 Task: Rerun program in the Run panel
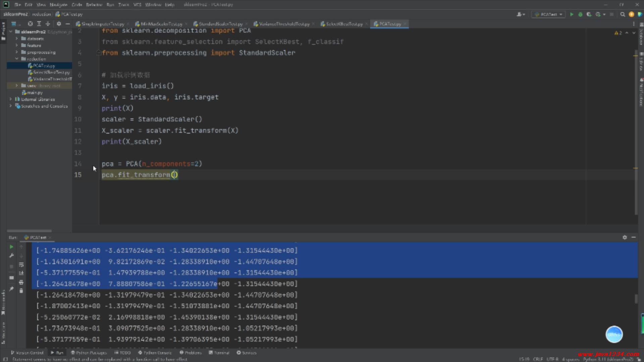click(x=11, y=247)
